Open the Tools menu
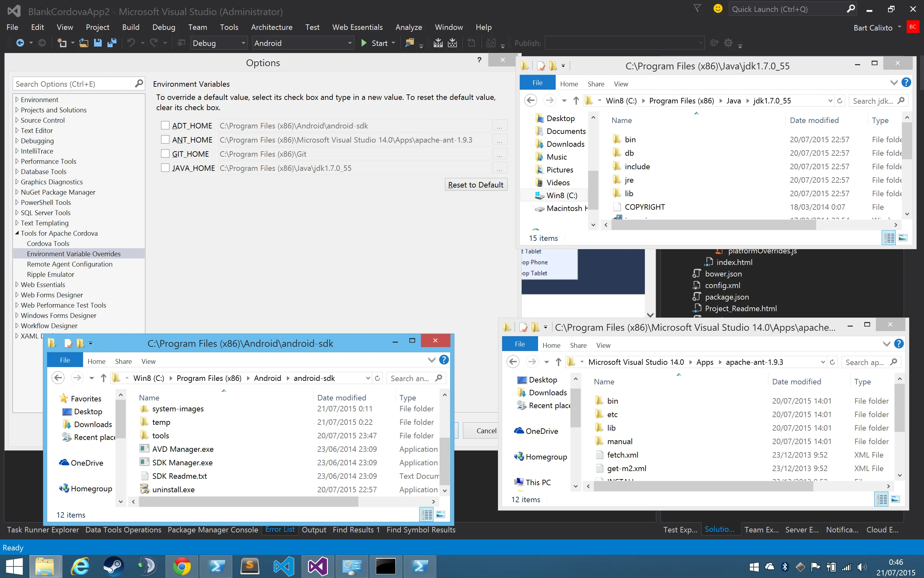Viewport: 924px width, 578px height. [x=229, y=27]
